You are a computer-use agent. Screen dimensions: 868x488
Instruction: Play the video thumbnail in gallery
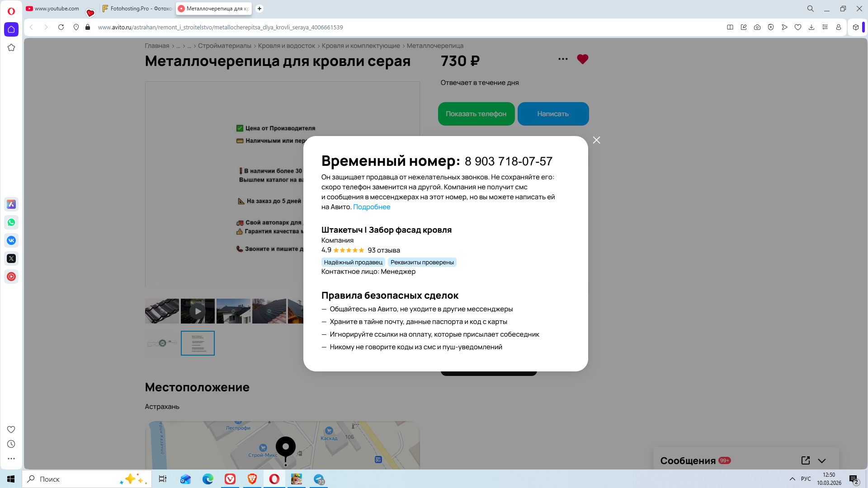pos(198,311)
